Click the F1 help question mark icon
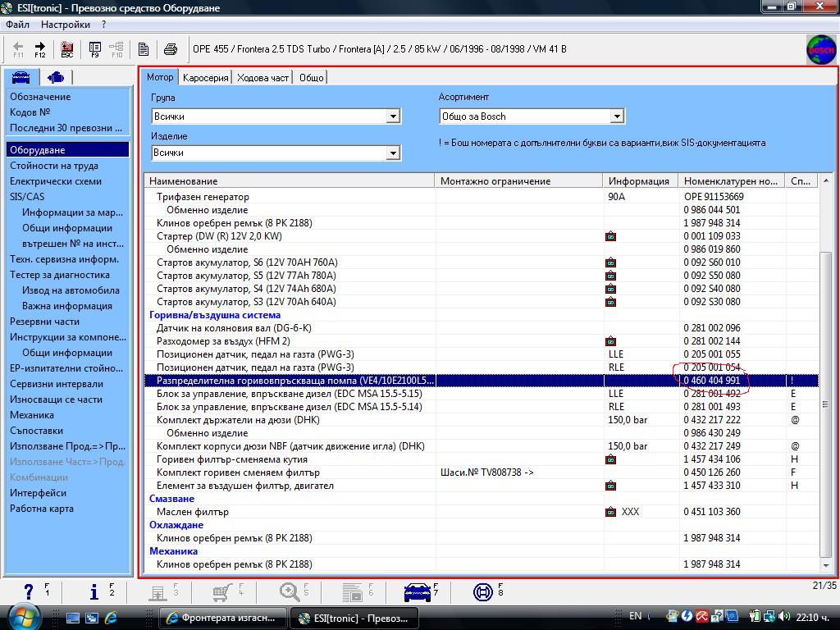The image size is (840, 630). pyautogui.click(x=30, y=591)
